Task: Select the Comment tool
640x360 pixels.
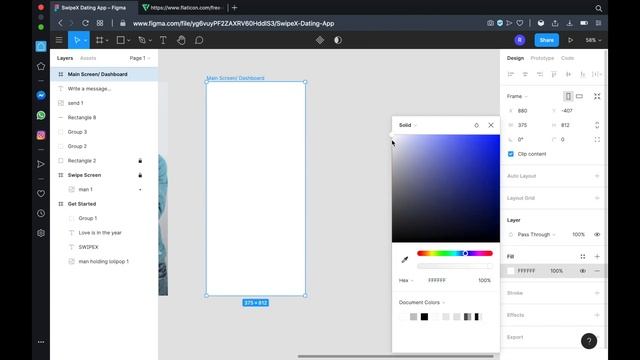Action: tap(199, 40)
